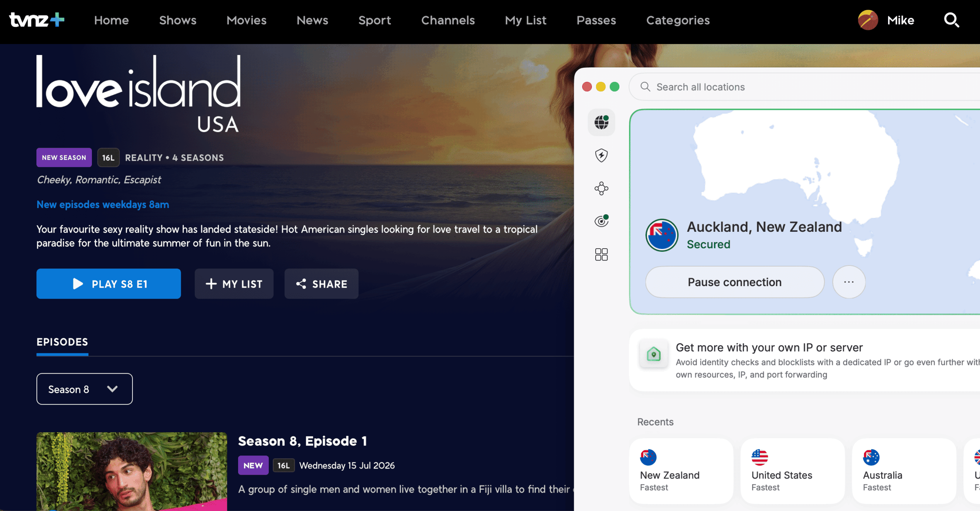Open the Shows menu item
The width and height of the screenshot is (980, 511).
pyautogui.click(x=178, y=20)
